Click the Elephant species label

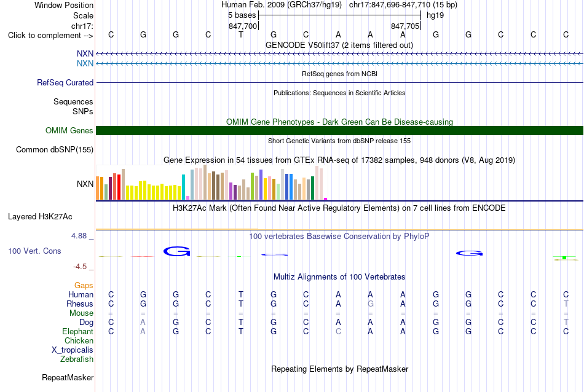(x=77, y=331)
